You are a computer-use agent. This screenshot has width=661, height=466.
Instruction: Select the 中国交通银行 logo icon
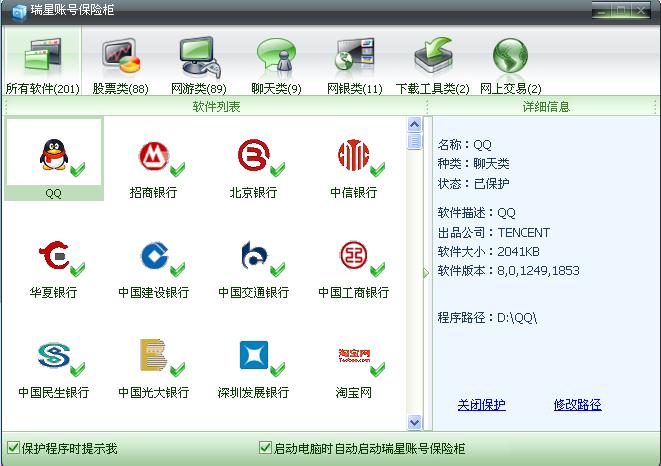tap(254, 255)
